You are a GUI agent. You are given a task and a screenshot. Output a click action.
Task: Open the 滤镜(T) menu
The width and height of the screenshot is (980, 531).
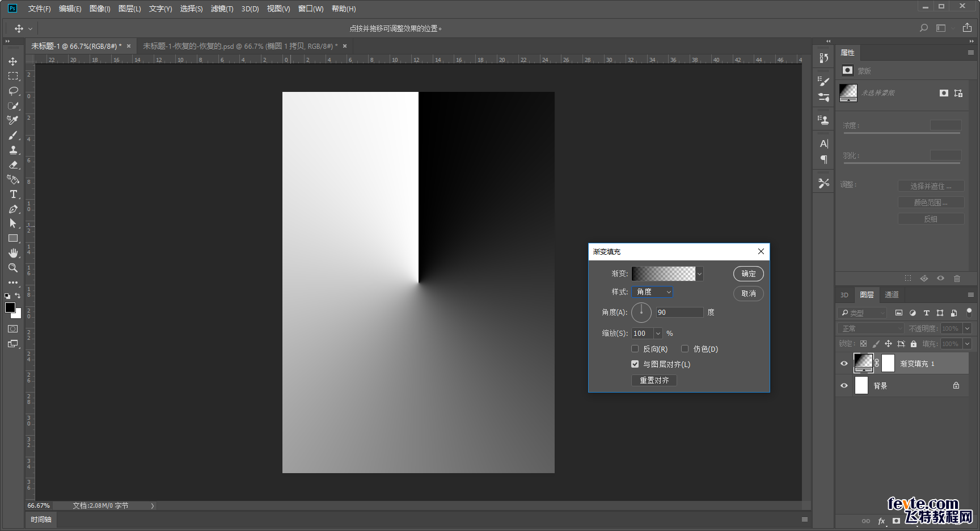(x=222, y=9)
